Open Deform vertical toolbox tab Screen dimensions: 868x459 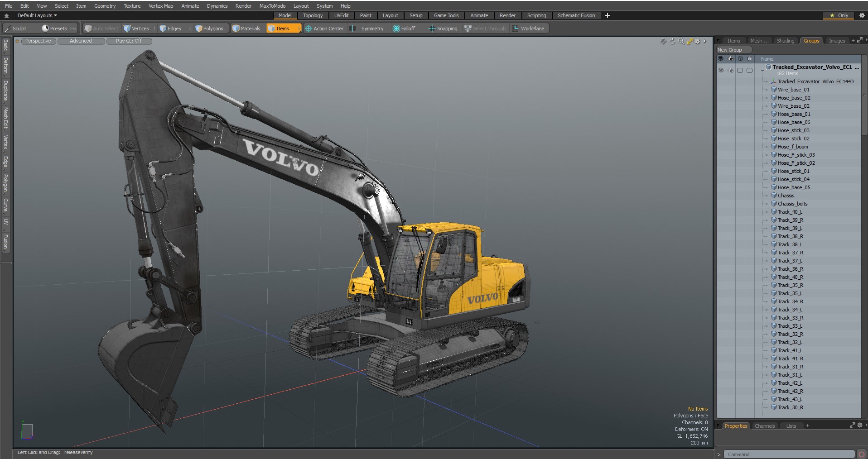pyautogui.click(x=6, y=66)
